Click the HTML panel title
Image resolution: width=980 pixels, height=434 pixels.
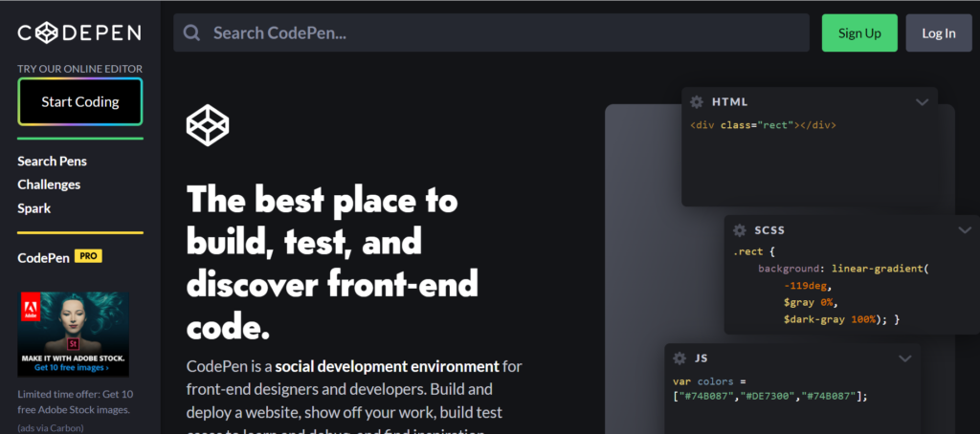[730, 101]
